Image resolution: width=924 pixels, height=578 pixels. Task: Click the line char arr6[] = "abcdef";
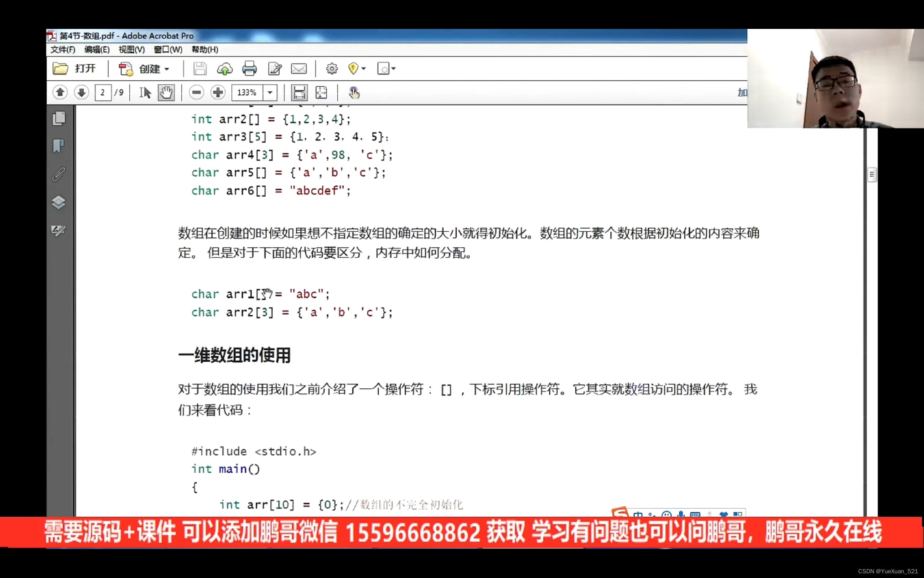[271, 190]
